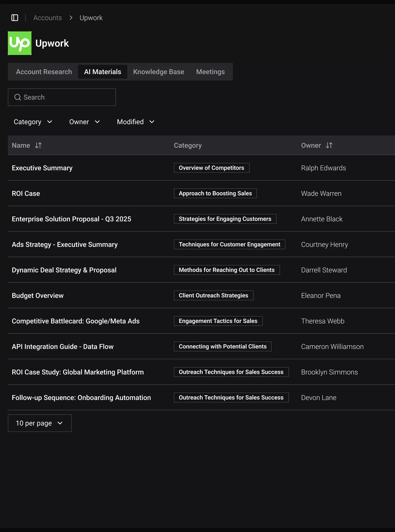Click owner Theresa Webb

[323, 321]
